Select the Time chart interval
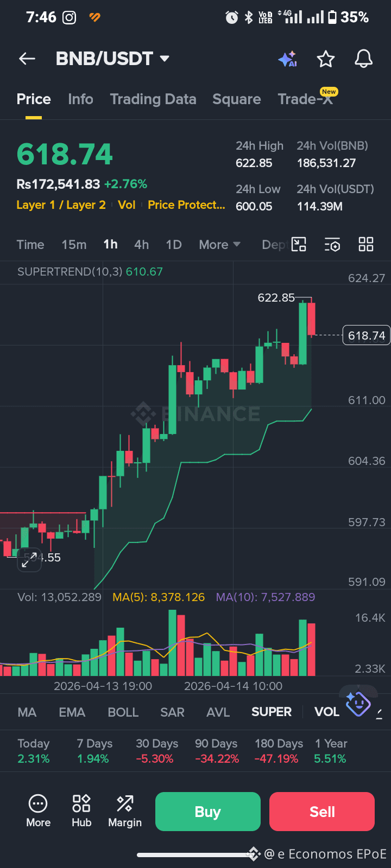This screenshot has height=868, width=391. pyautogui.click(x=30, y=245)
